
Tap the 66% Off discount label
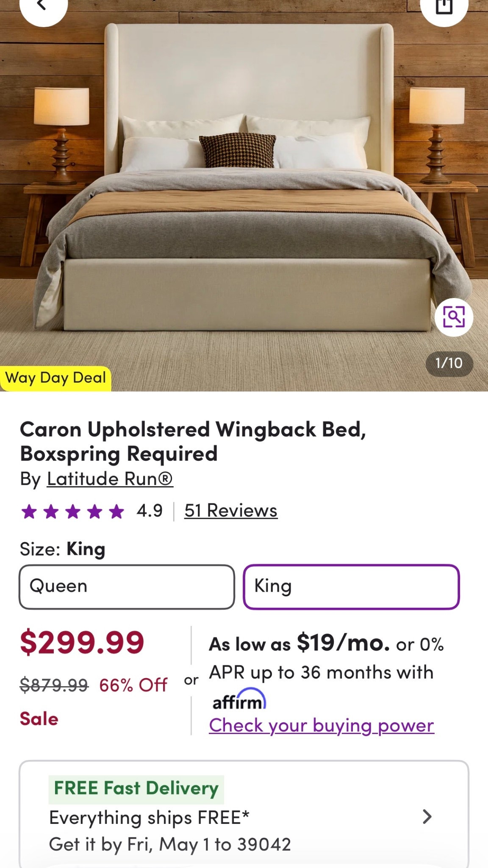pyautogui.click(x=133, y=685)
